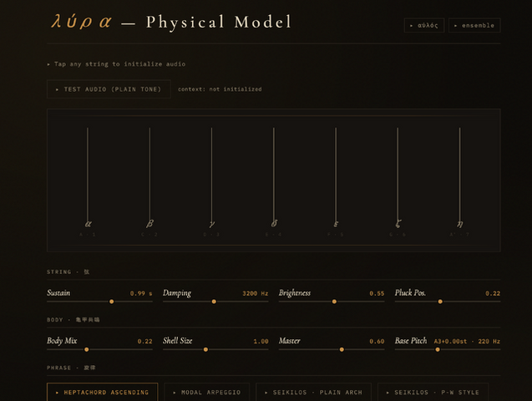Click the Shell Size value 1.00

click(x=261, y=342)
